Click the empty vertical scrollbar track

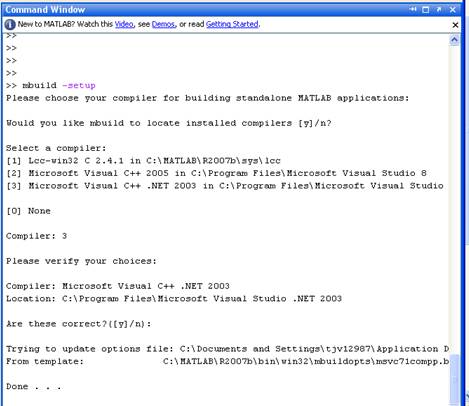pyautogui.click(x=454, y=200)
